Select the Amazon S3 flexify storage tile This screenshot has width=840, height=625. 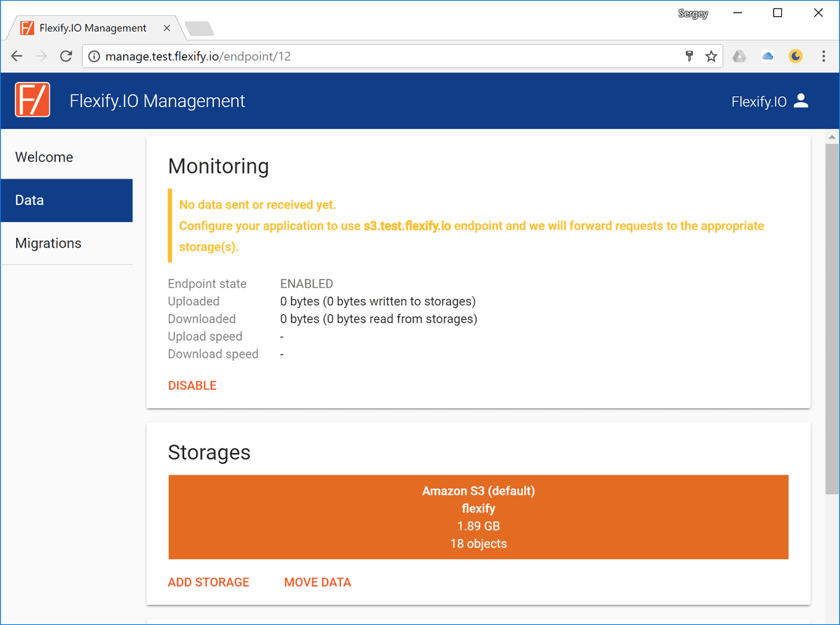click(478, 517)
